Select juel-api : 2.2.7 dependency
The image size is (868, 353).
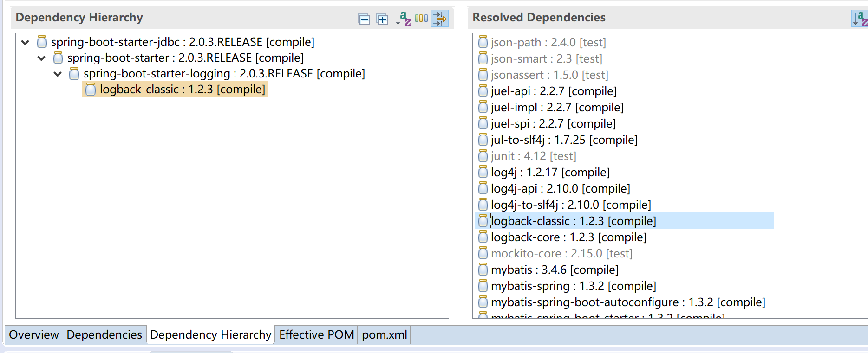(554, 91)
